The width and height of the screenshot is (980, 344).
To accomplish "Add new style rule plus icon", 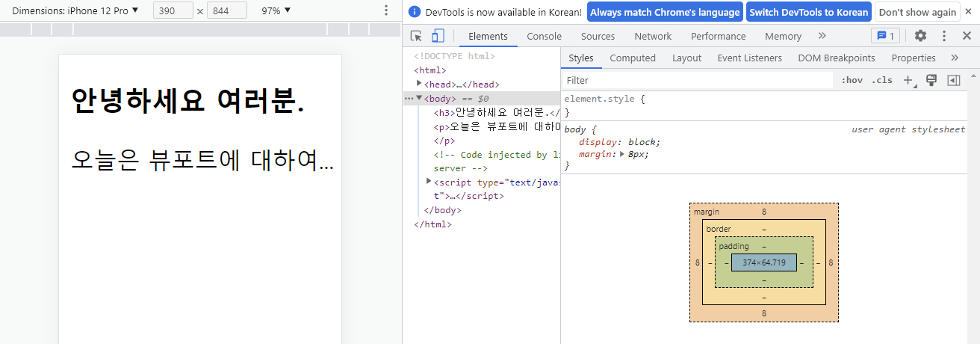I will coord(909,80).
